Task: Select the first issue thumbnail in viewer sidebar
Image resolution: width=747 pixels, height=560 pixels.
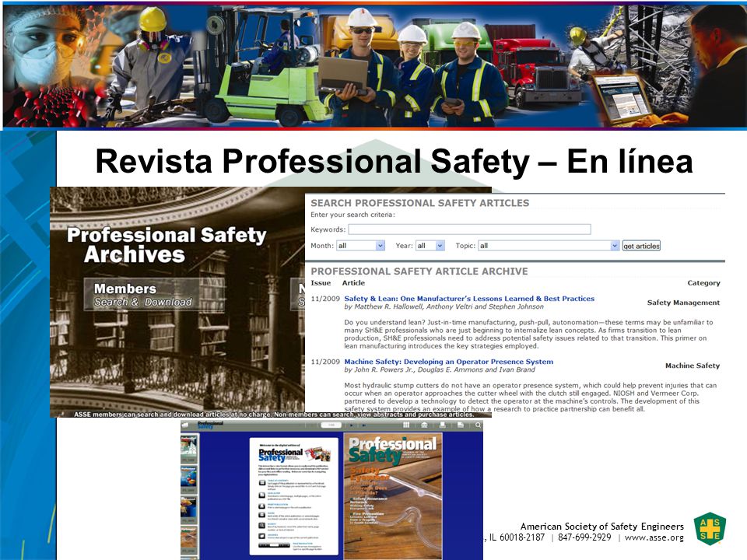Action: coord(188,448)
